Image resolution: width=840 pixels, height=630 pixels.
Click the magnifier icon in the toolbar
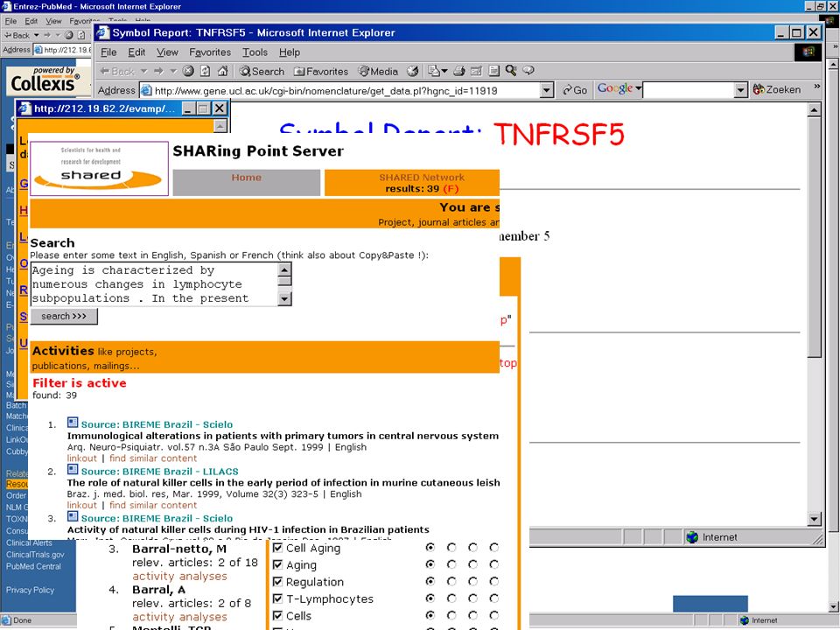tap(511, 71)
